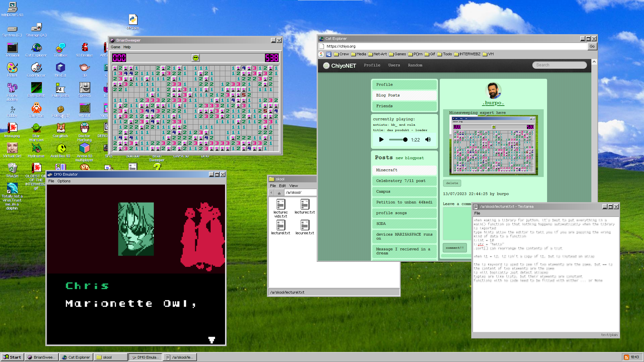Click the Cat Explorer URL address bar

(456, 46)
